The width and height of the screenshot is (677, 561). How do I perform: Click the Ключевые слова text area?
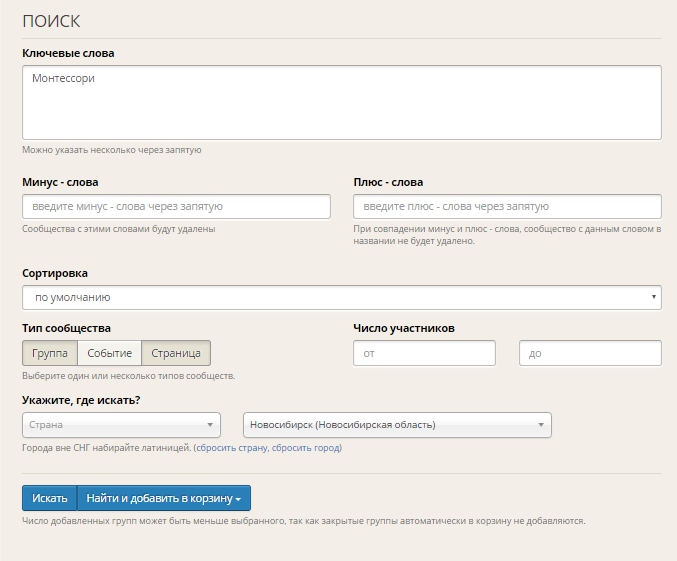point(342,102)
